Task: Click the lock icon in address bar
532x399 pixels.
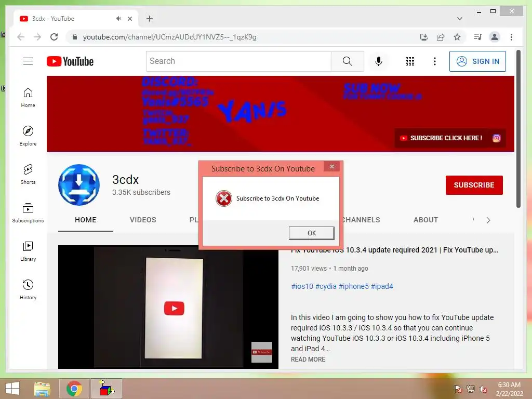Action: point(75,37)
